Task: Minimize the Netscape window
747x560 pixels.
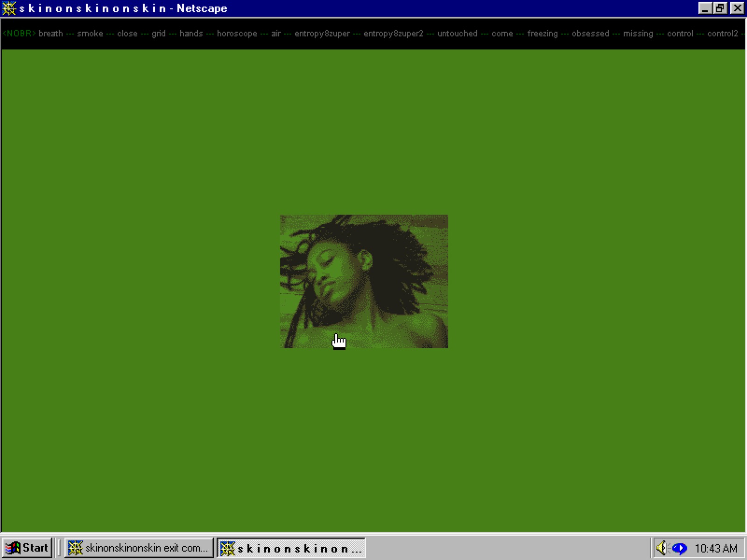Action: click(x=705, y=8)
